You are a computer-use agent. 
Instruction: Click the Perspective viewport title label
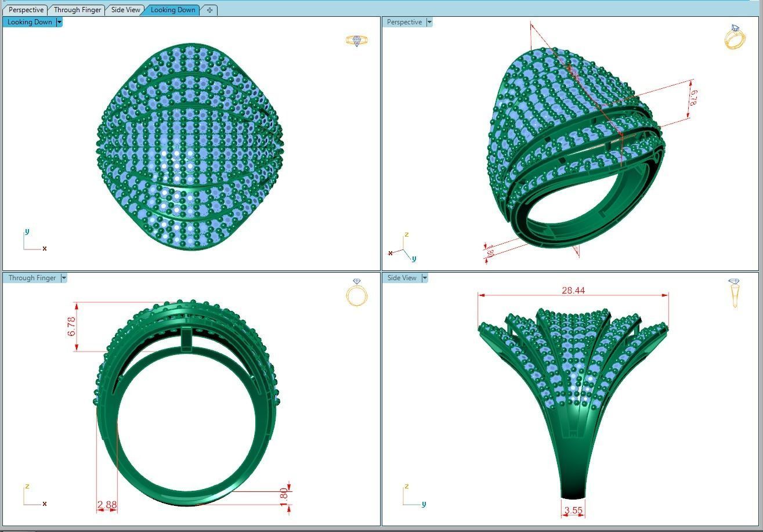[x=404, y=22]
